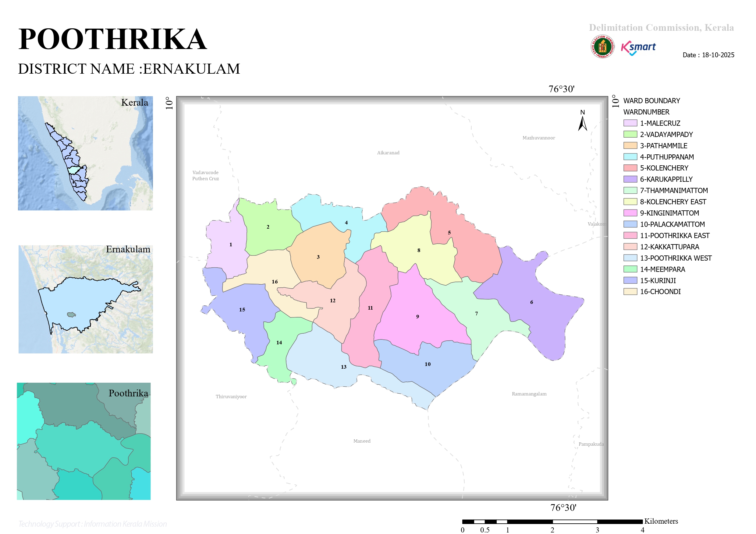Click the POOTHRIKA main title
Viewport: 756px width, 534px height.
(x=112, y=39)
